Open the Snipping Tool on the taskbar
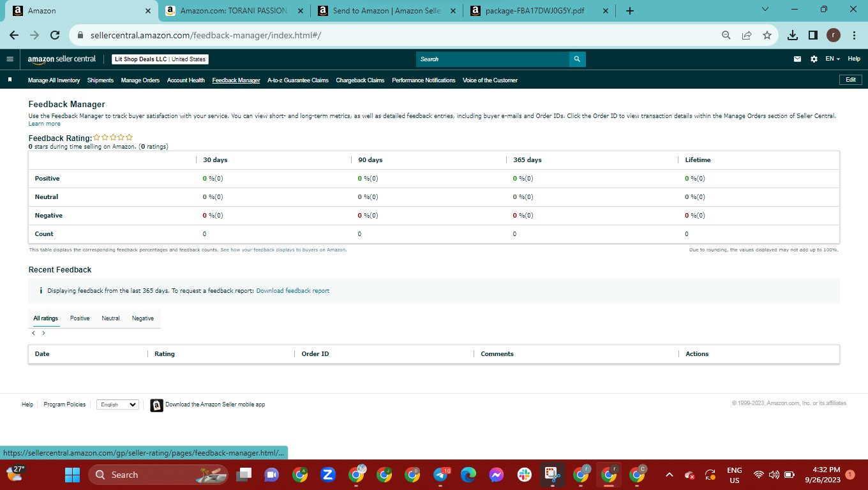This screenshot has width=868, height=490. pos(553,475)
